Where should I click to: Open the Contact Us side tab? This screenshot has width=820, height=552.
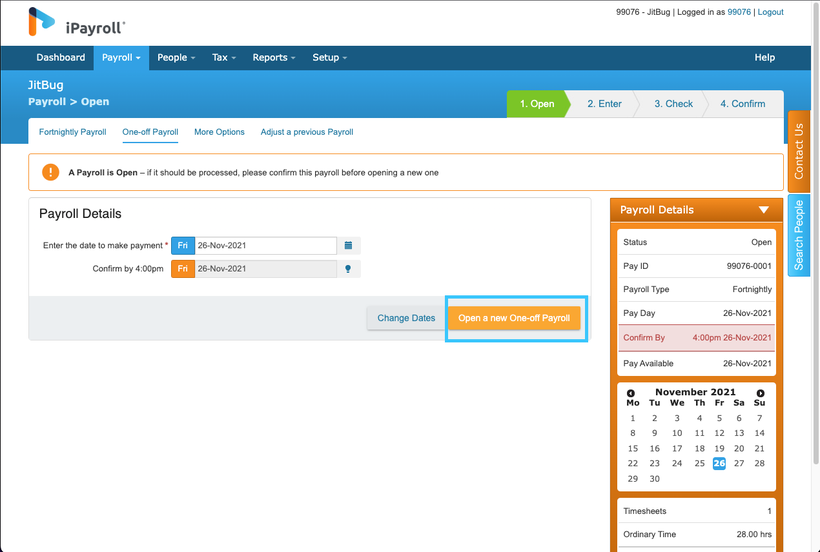coord(799,152)
